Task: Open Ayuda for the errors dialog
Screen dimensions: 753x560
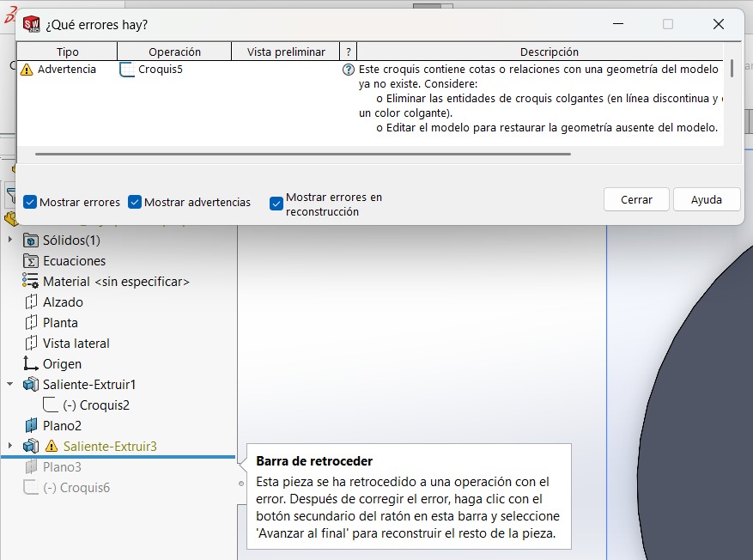Action: pyautogui.click(x=706, y=199)
